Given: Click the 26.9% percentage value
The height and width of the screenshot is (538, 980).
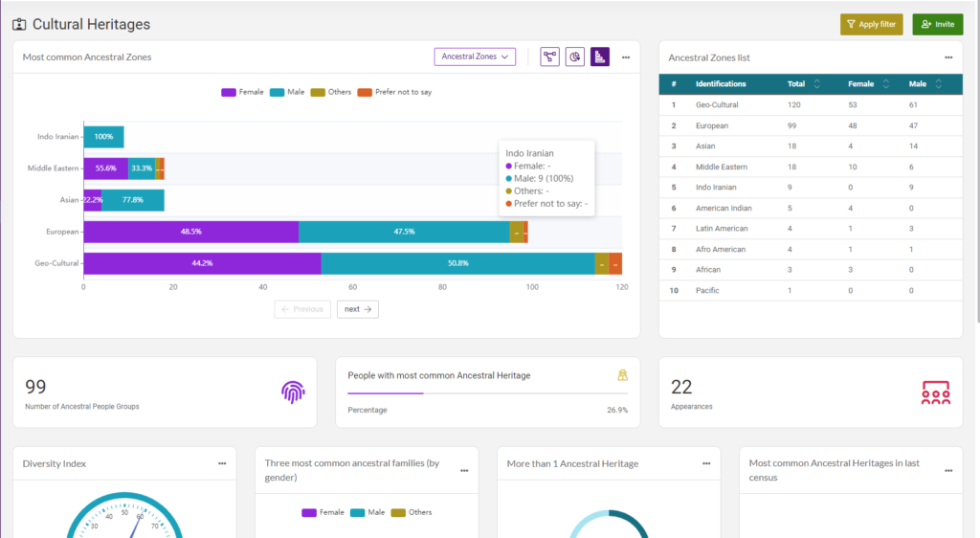Looking at the screenshot, I should coord(617,410).
